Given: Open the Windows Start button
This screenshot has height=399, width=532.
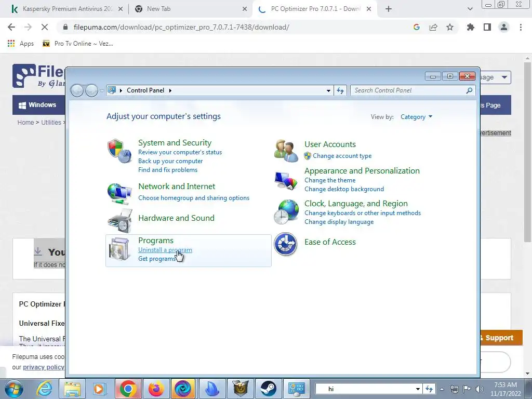Looking at the screenshot, I should coord(14,389).
